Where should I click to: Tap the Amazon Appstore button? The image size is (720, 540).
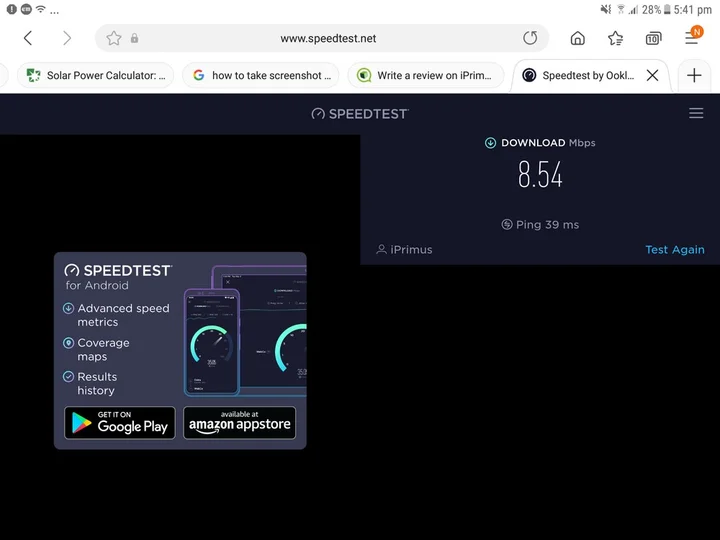[x=240, y=422]
